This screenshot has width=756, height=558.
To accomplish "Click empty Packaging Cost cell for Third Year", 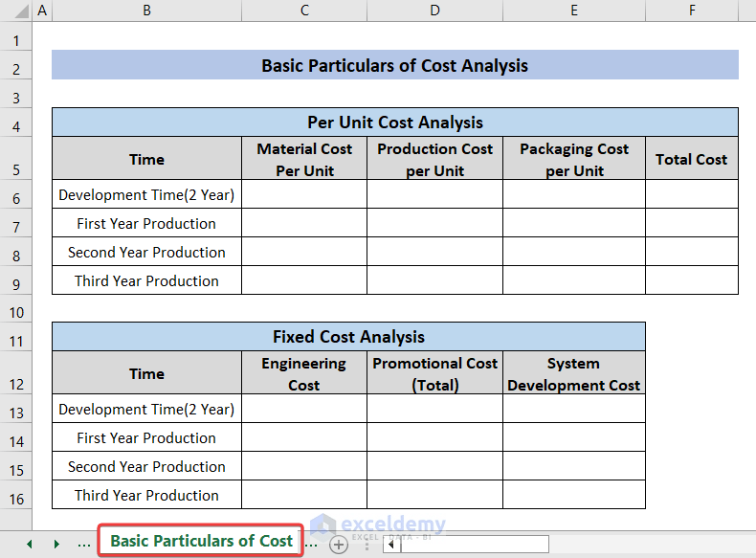I will (574, 280).
